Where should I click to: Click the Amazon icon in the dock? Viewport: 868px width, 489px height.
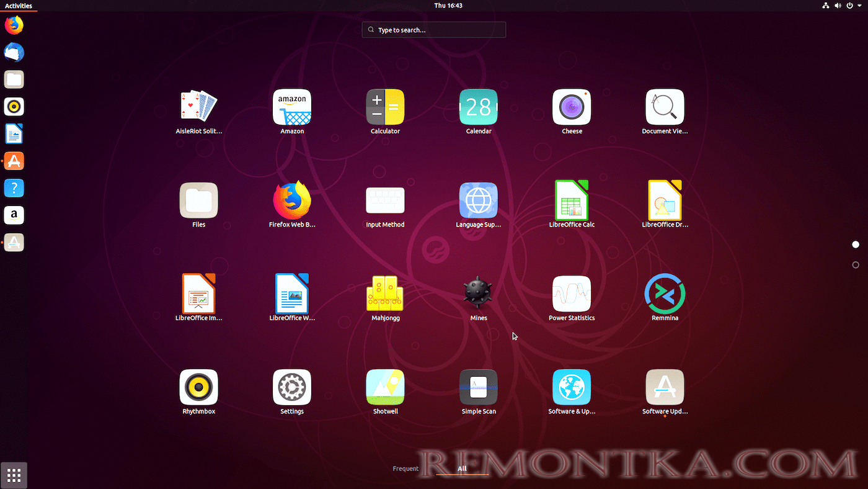(14, 215)
